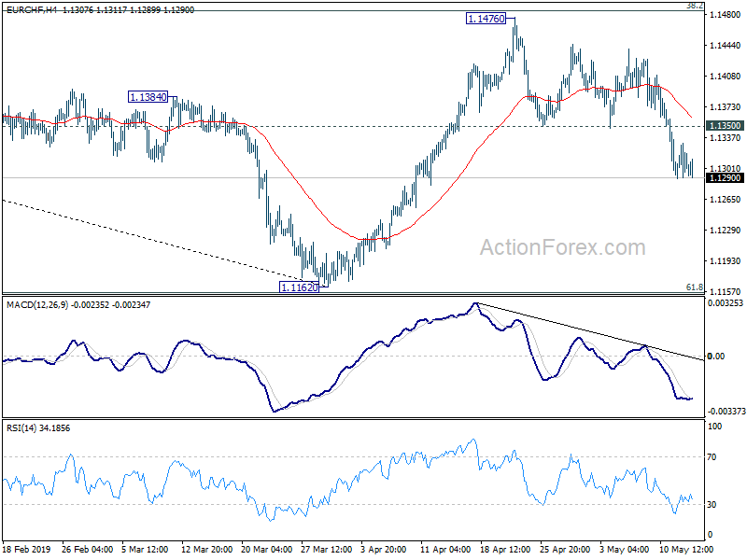Select the MACD descending trendline
The height and width of the screenshot is (560, 747).
tap(590, 332)
